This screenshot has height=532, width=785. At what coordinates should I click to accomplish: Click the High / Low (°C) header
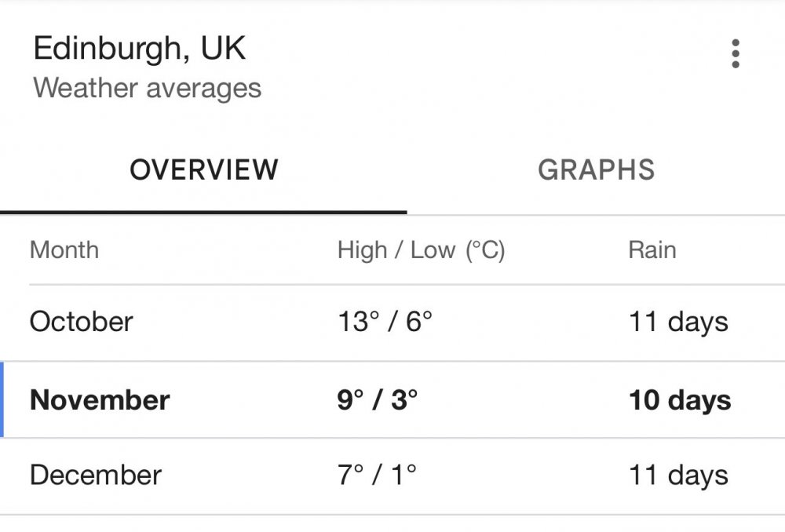pyautogui.click(x=421, y=250)
